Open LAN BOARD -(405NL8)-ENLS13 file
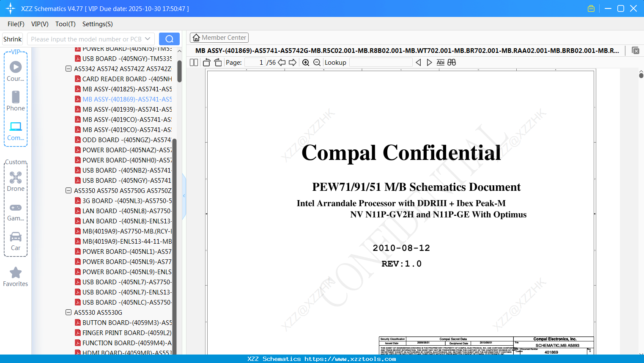The image size is (644, 363). pos(123,221)
